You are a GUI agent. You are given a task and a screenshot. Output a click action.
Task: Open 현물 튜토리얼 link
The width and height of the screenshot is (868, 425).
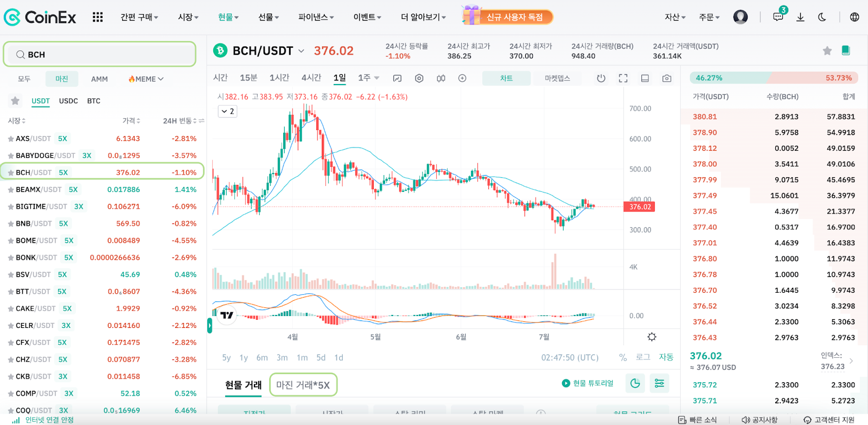point(588,383)
